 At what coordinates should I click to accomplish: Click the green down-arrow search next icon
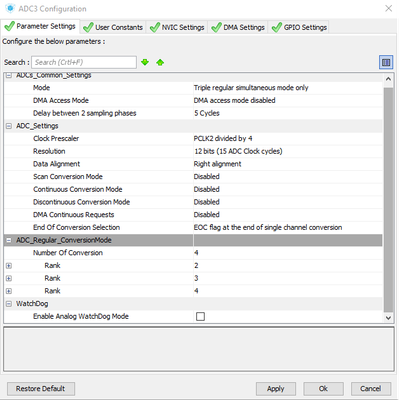point(145,62)
